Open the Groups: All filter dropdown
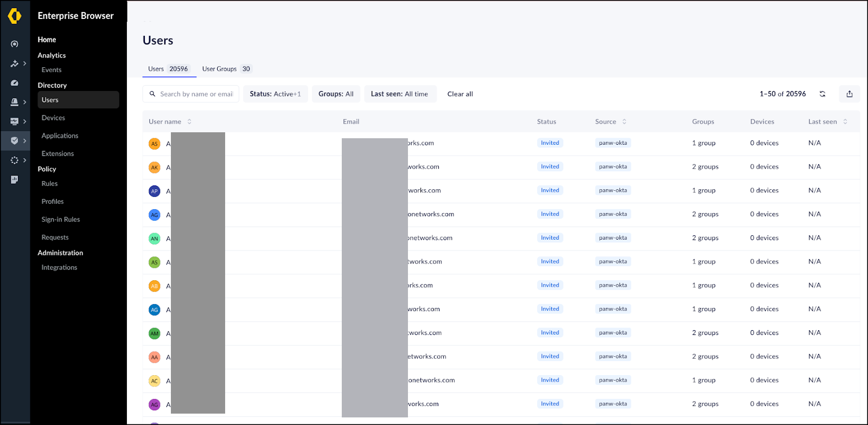This screenshot has height=425, width=868. click(x=336, y=94)
